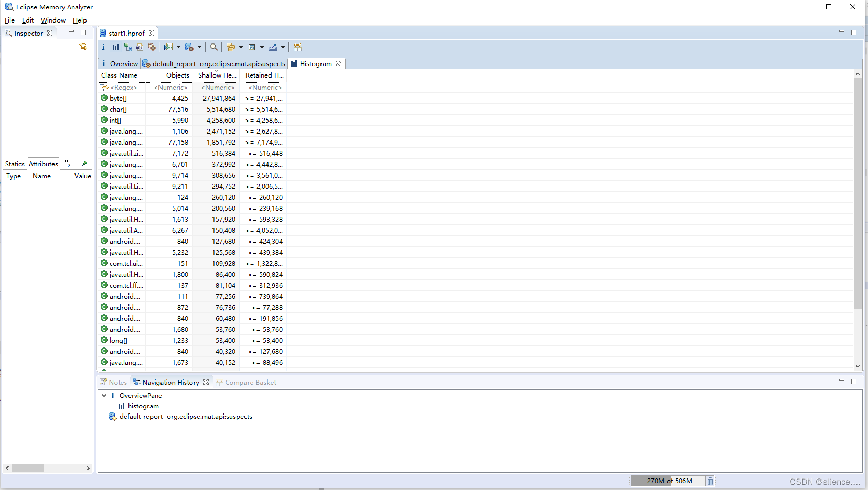Open the reports dropdown arrow
Image resolution: width=868 pixels, height=490 pixels.
178,47
